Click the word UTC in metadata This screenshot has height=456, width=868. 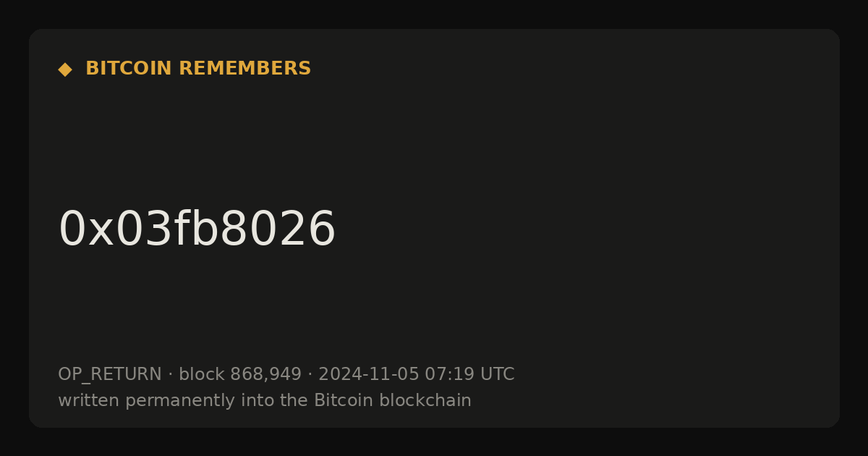pos(498,375)
